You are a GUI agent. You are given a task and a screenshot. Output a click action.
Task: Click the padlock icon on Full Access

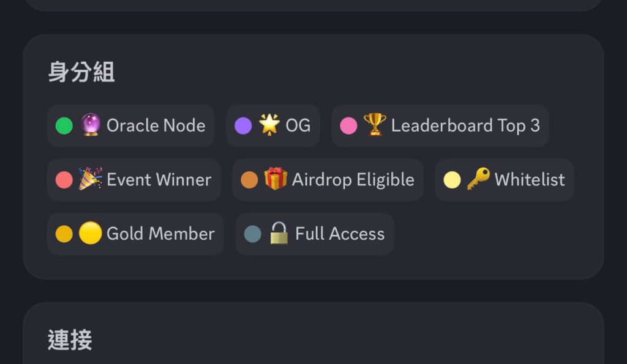[279, 234]
